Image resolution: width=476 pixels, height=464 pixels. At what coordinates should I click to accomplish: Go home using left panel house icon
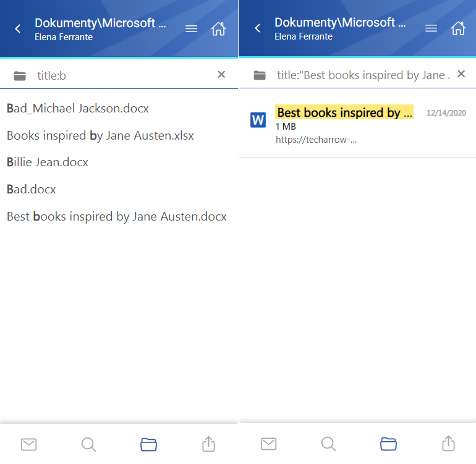218,29
